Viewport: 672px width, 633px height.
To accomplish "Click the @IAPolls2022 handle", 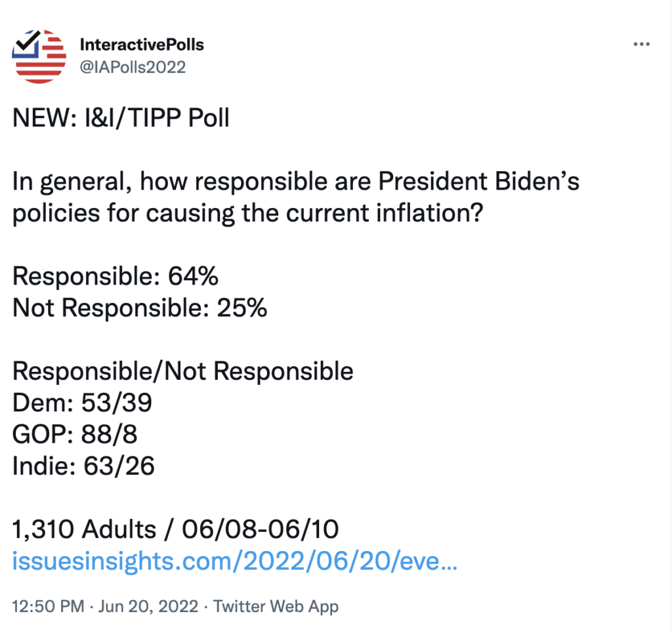I will click(132, 67).
